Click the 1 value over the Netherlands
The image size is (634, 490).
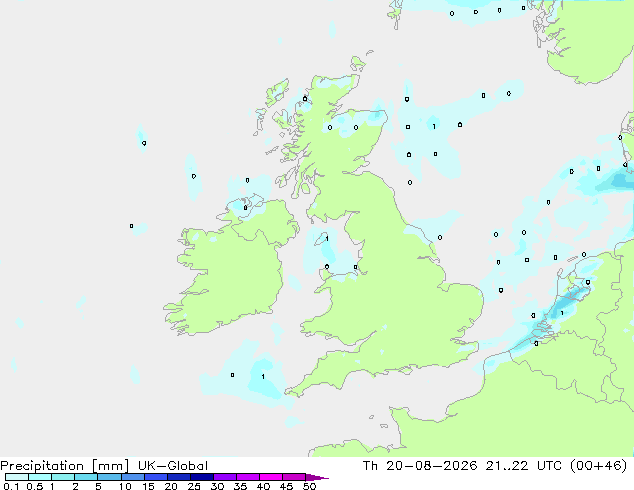[562, 313]
